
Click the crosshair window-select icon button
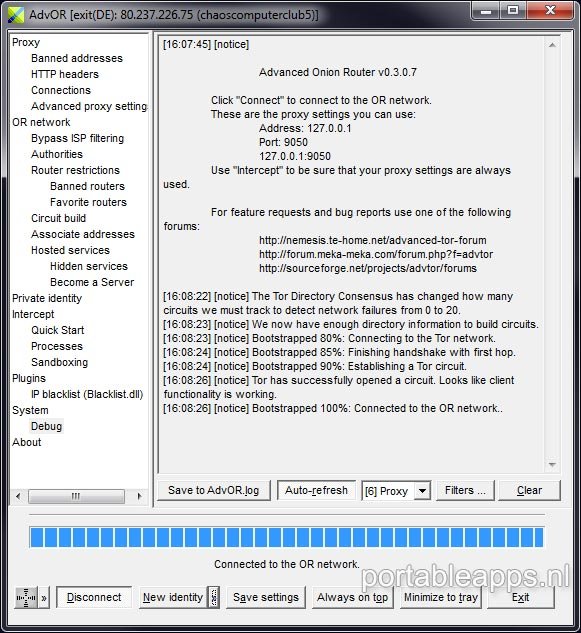click(26, 597)
